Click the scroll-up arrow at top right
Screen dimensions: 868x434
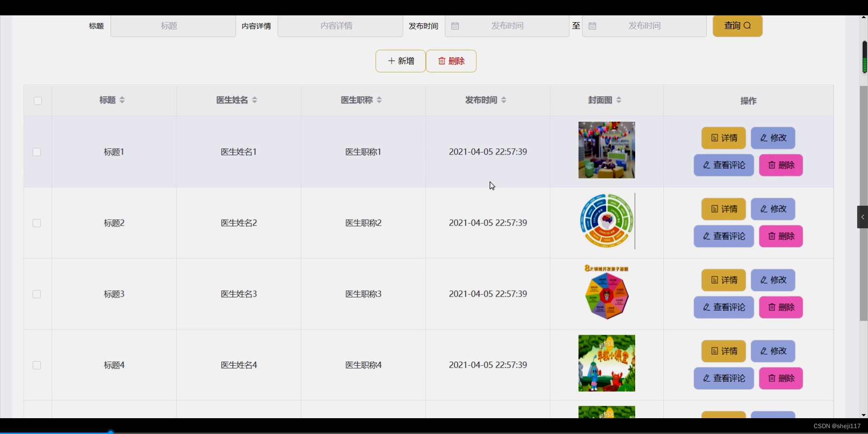863,17
